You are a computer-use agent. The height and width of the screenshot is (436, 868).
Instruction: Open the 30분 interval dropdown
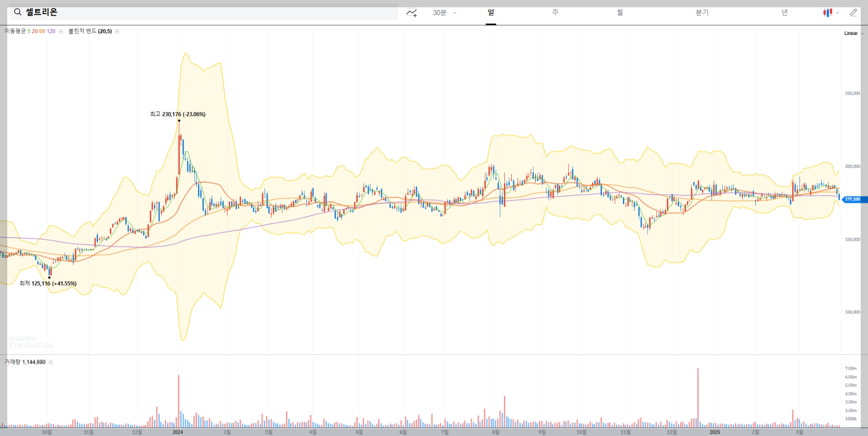tap(445, 13)
